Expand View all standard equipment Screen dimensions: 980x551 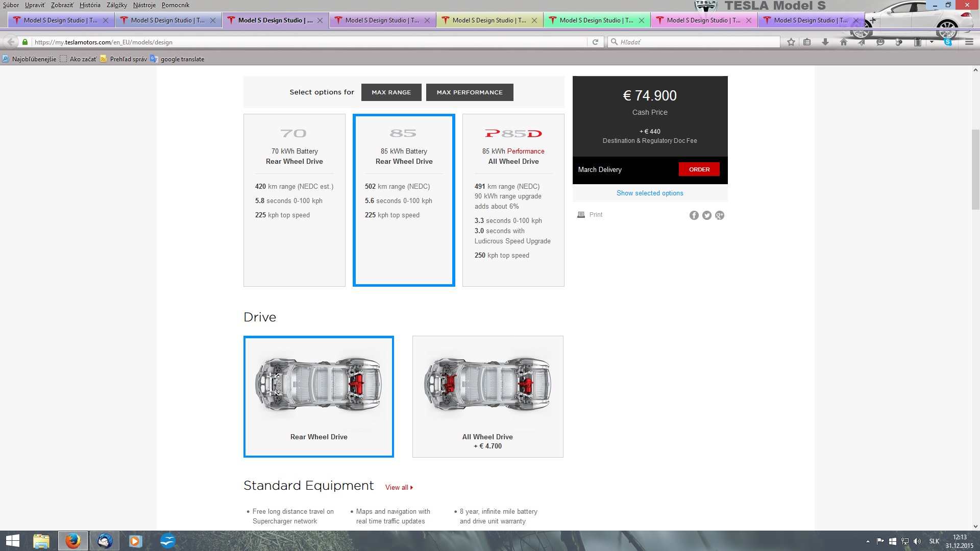399,488
